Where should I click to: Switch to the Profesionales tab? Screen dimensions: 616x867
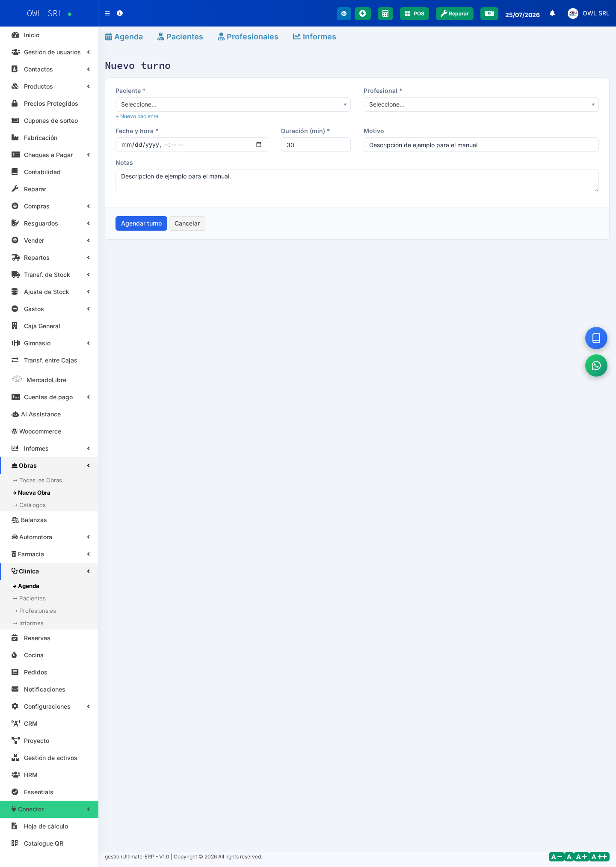248,37
